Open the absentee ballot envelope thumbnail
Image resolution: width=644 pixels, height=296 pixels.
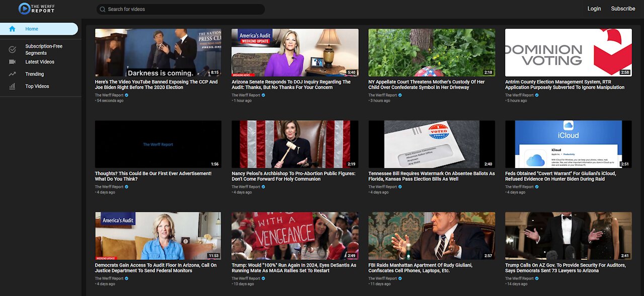click(x=432, y=144)
